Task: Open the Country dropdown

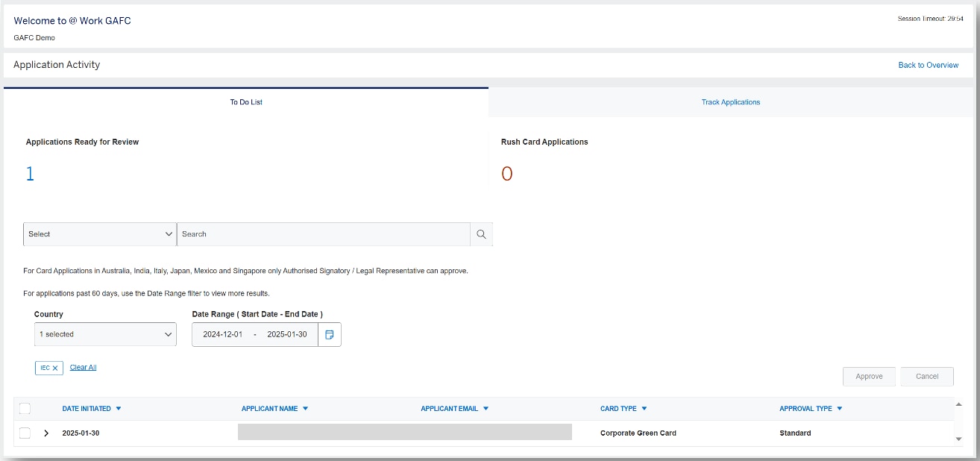Action: 105,335
